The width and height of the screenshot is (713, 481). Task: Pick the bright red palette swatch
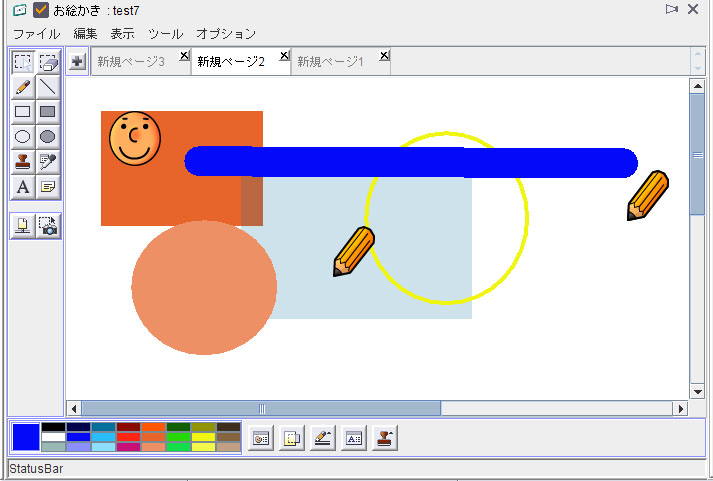pos(128,437)
